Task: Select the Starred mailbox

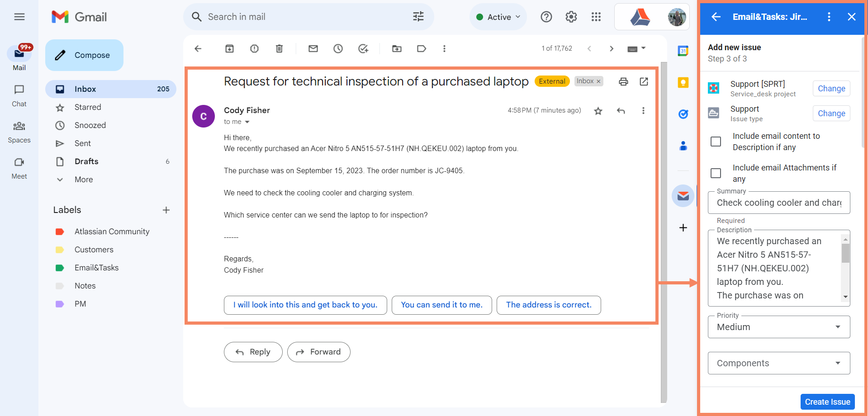Action: (x=88, y=107)
